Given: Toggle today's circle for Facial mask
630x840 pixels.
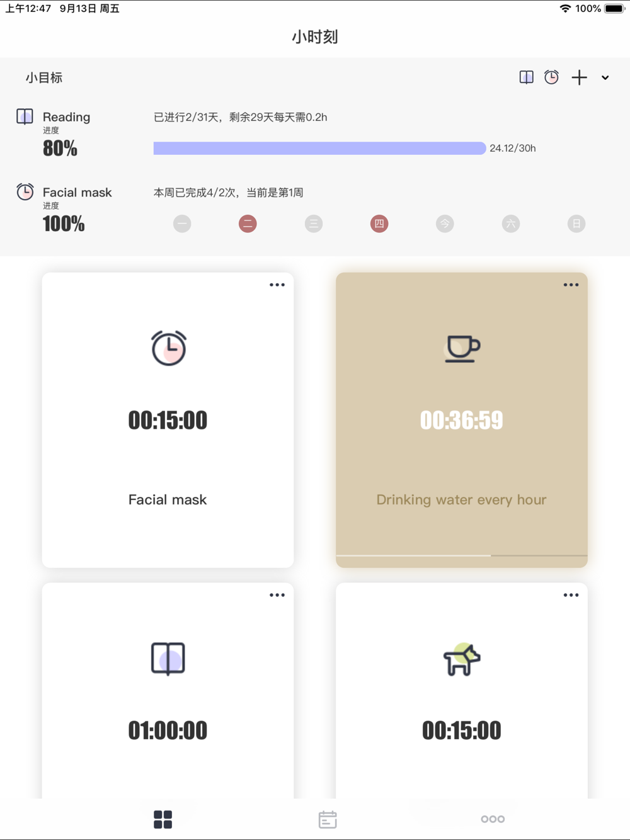Looking at the screenshot, I should [445, 224].
